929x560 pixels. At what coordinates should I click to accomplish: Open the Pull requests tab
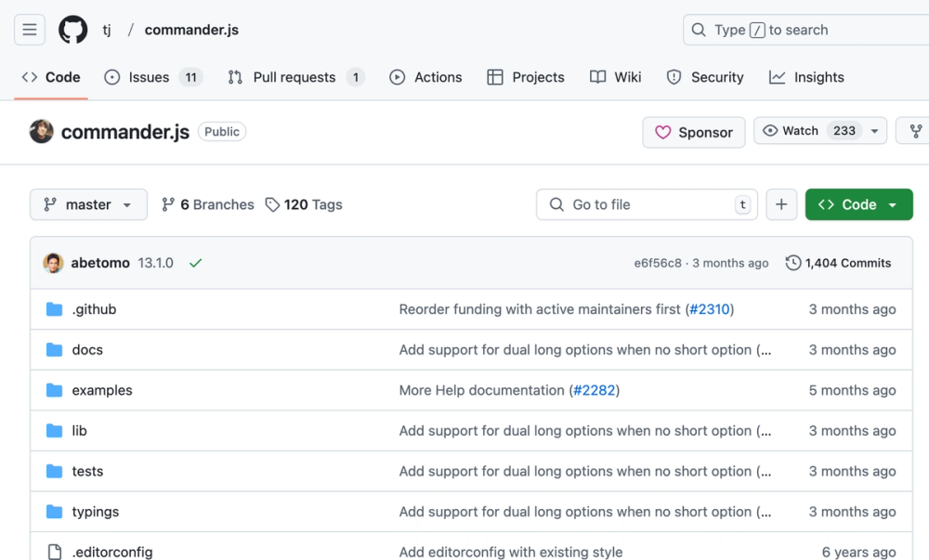pos(295,77)
